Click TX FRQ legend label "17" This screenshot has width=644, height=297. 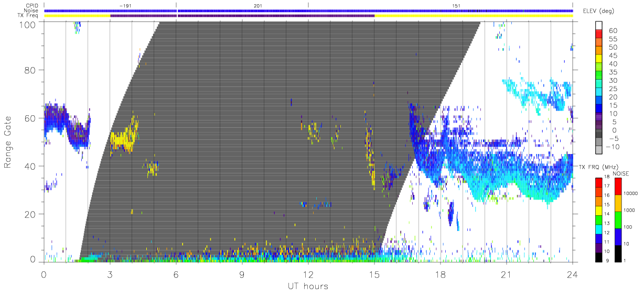point(606,186)
